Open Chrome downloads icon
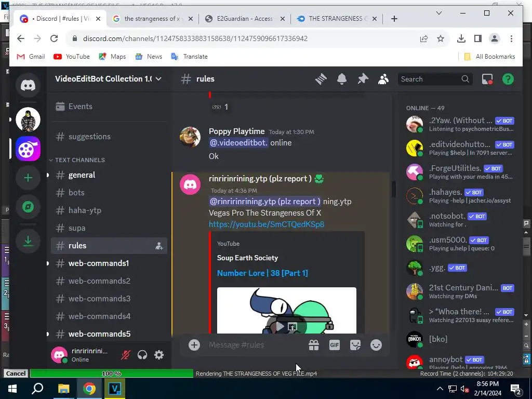This screenshot has width=532, height=399. coord(461,38)
